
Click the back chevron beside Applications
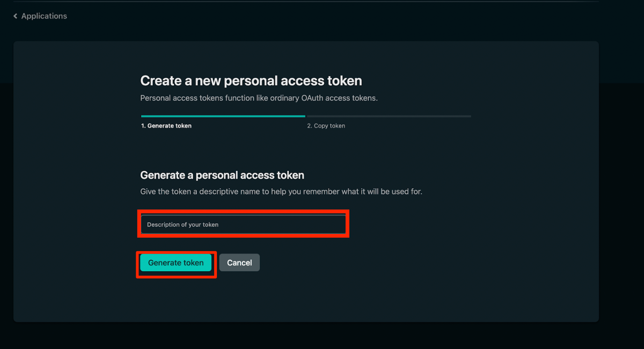(16, 16)
